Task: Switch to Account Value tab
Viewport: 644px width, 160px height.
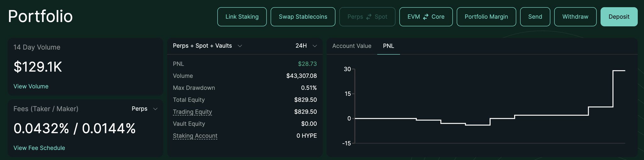Action: coord(352,46)
